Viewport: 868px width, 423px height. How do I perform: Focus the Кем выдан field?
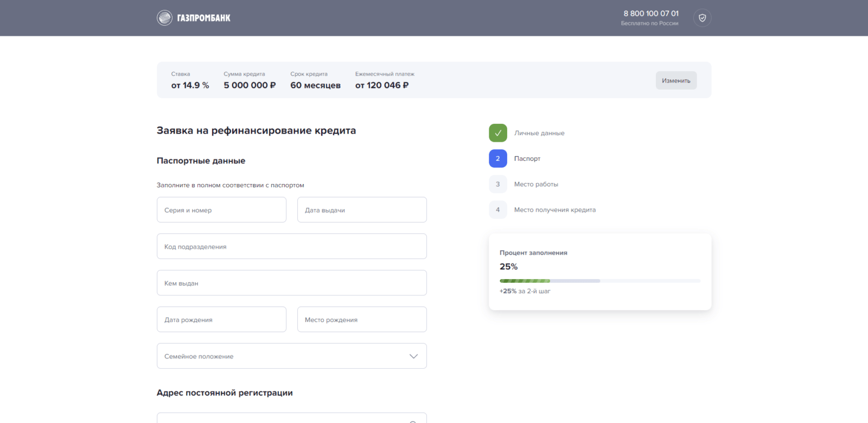[x=292, y=283]
